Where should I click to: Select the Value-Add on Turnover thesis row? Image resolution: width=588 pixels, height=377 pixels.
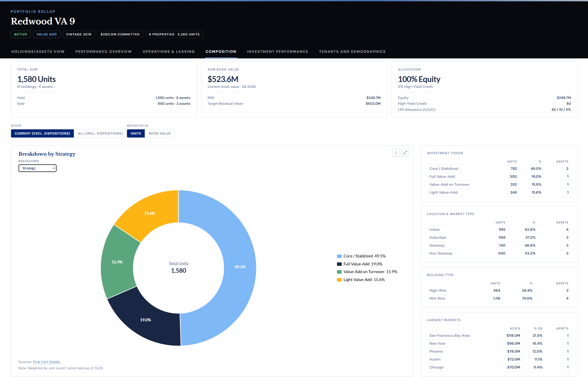click(x=499, y=185)
